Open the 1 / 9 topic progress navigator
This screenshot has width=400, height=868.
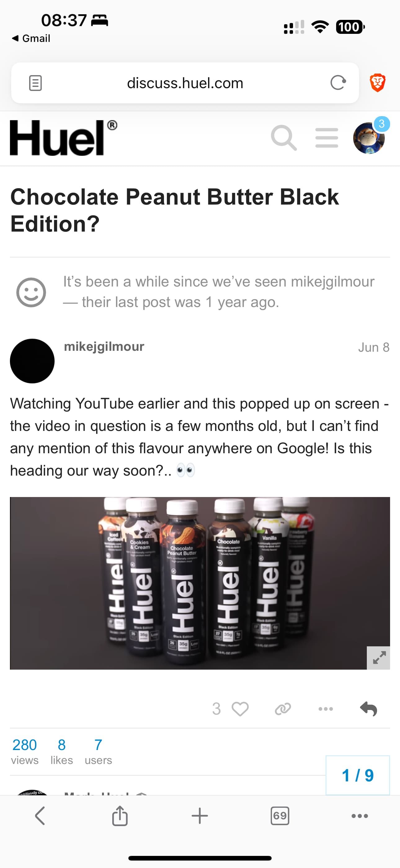pos(358,775)
